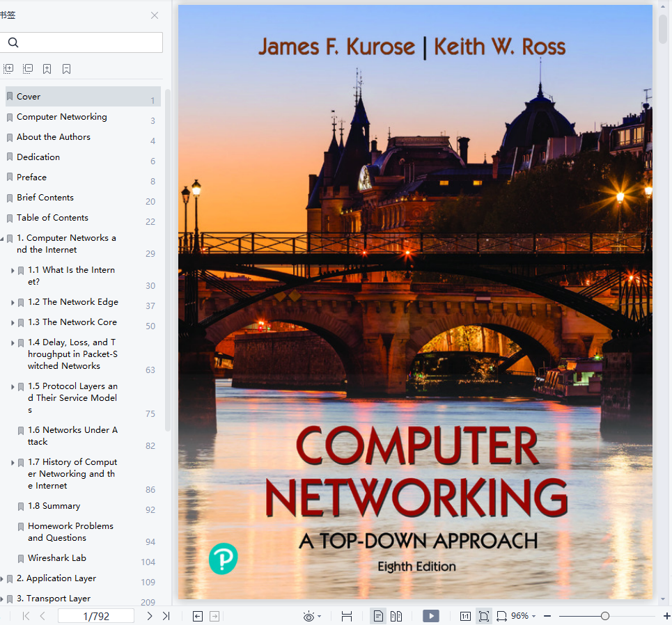The height and width of the screenshot is (625, 672).
Task: Click the delete bookmark icon
Action: point(66,68)
